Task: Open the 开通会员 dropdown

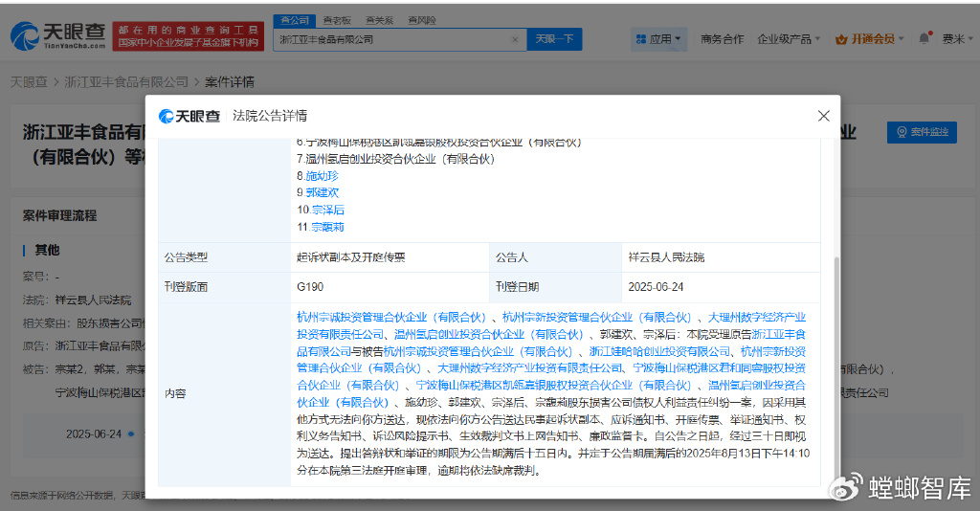Action: pyautogui.click(x=870, y=39)
